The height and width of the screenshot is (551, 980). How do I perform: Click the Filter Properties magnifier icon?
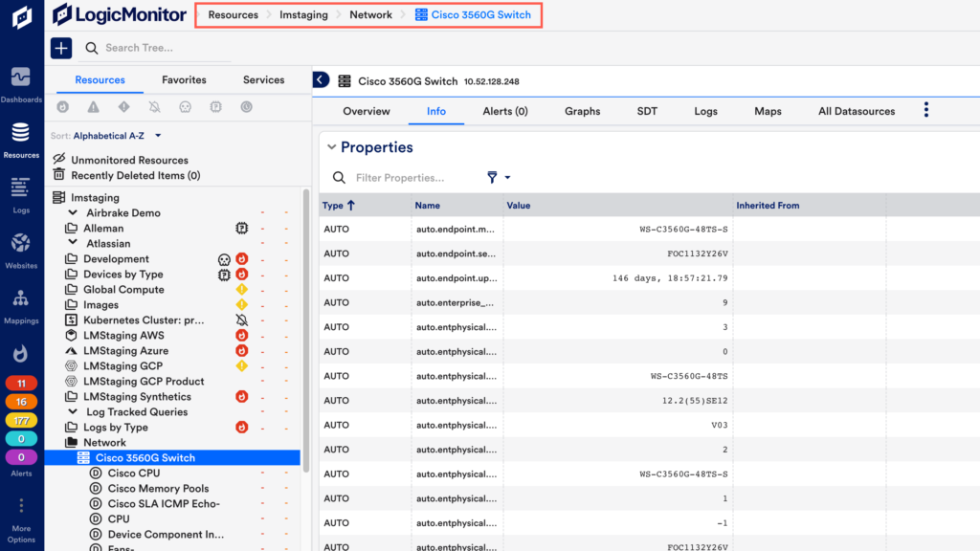[x=339, y=178]
